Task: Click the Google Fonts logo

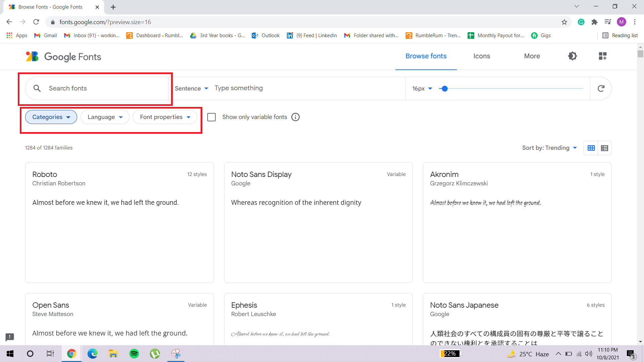Action: tap(63, 57)
